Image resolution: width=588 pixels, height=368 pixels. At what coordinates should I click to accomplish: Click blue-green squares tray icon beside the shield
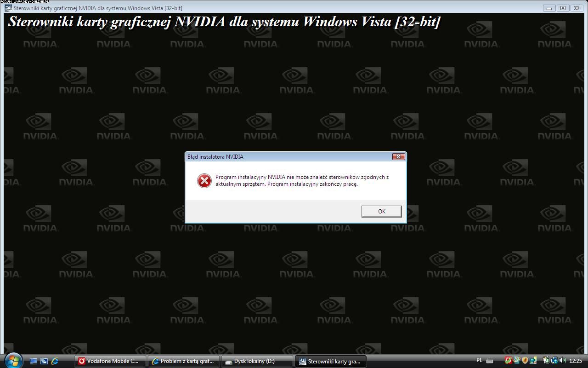[533, 360]
